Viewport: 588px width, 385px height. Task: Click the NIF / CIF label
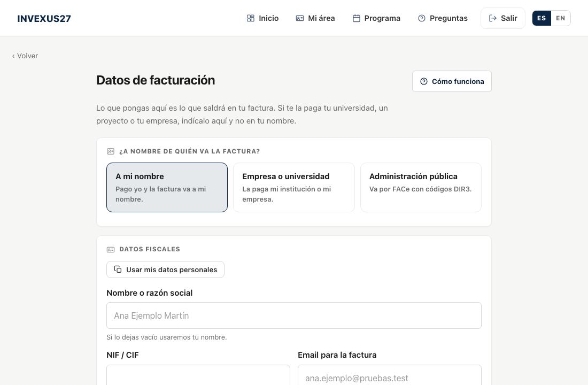tap(122, 355)
